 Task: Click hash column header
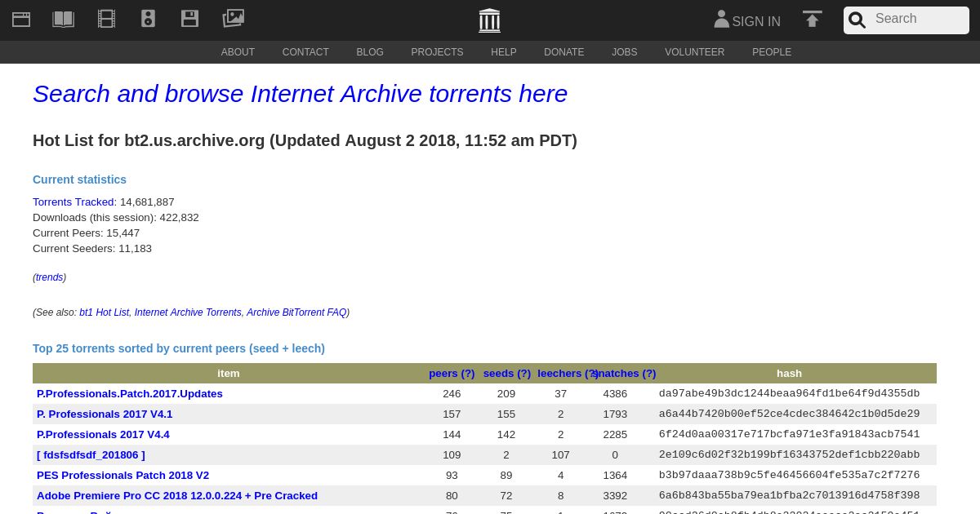(789, 374)
